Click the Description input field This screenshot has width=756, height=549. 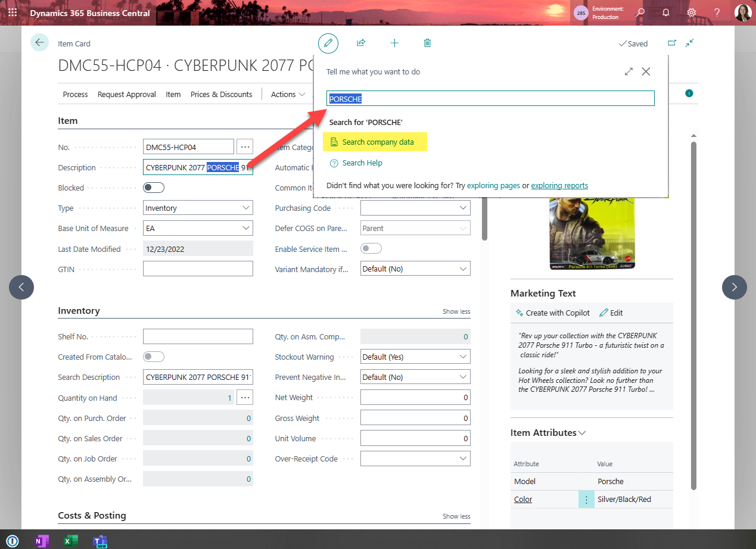pyautogui.click(x=198, y=167)
